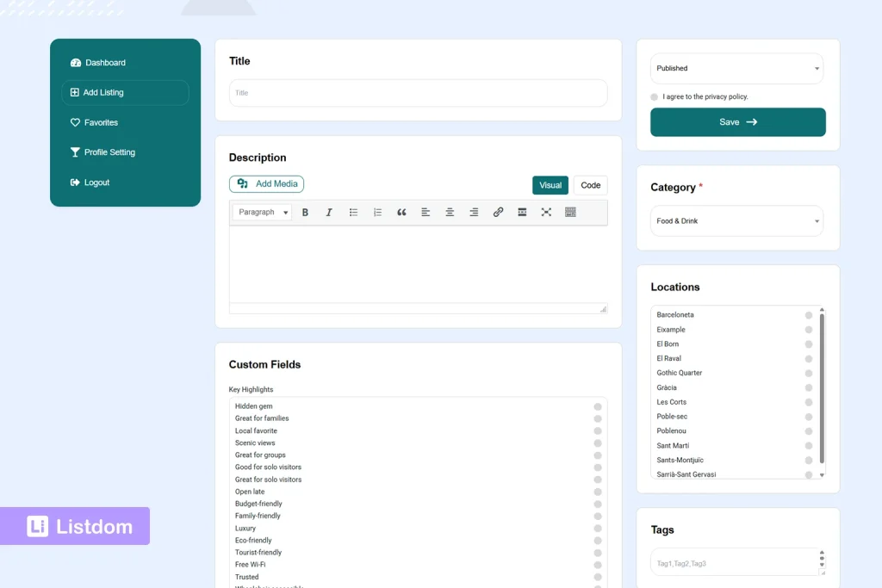Select the Visual editor tab
The image size is (882, 588).
(550, 184)
